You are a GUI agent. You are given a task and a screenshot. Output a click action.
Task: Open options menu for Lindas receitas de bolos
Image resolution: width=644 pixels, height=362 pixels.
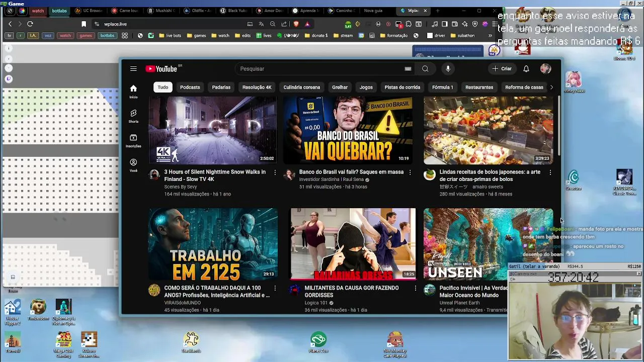[x=550, y=172]
